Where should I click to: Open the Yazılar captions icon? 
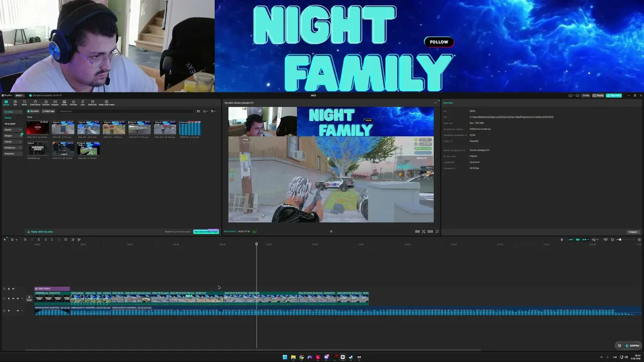pyautogui.click(x=64, y=103)
